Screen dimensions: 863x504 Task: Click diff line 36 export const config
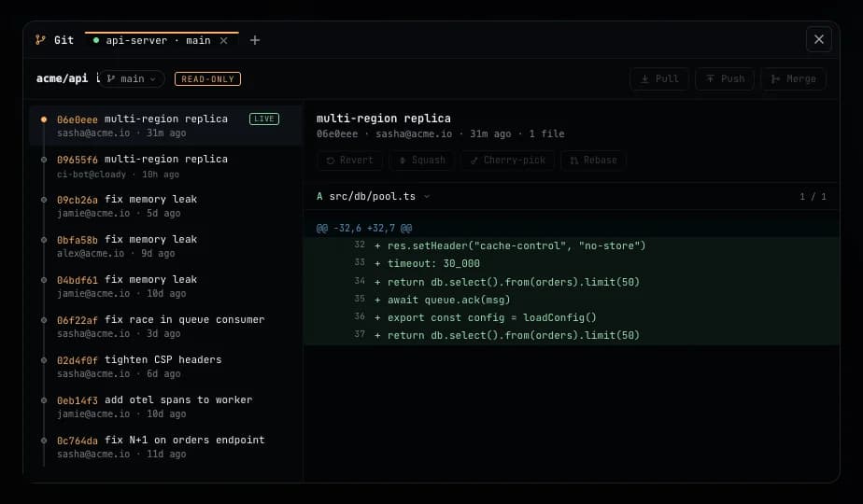click(x=572, y=317)
